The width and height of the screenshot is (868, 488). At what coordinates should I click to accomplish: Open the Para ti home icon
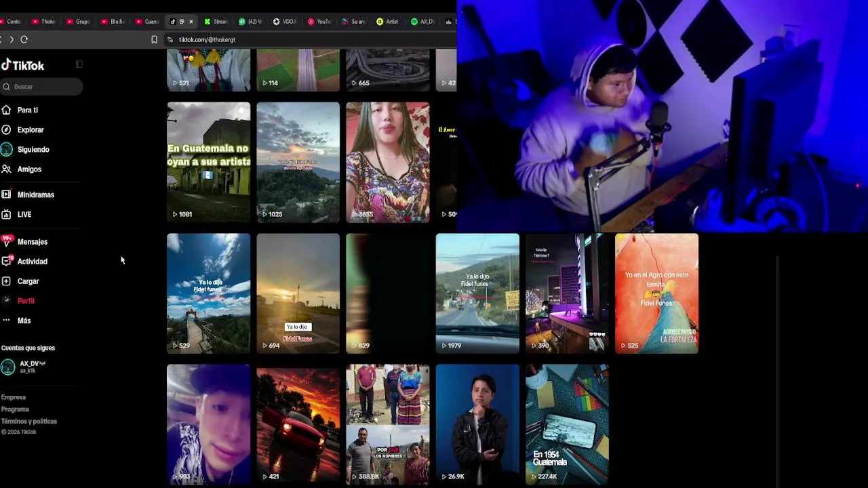click(6, 110)
